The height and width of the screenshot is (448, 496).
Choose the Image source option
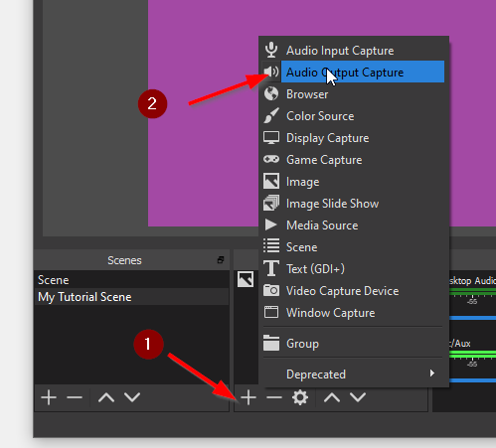coord(354,182)
